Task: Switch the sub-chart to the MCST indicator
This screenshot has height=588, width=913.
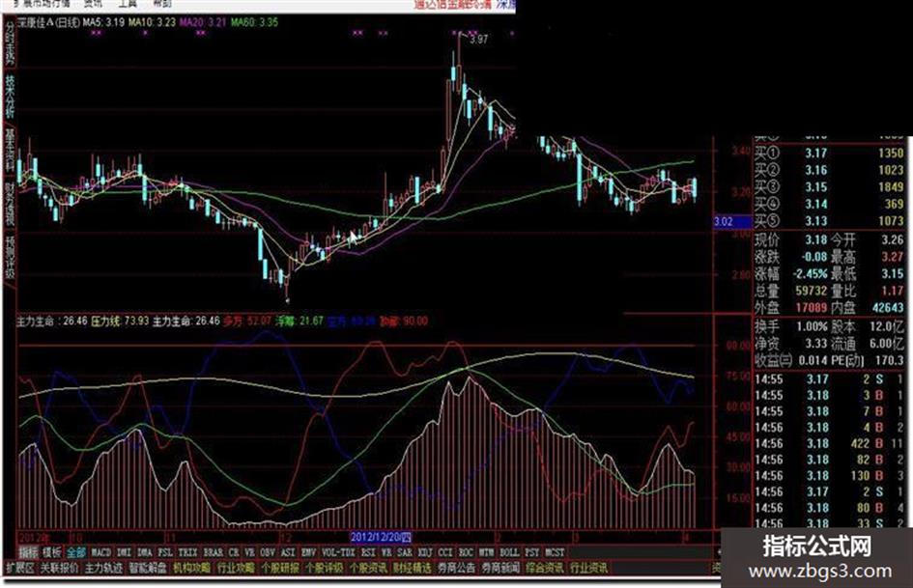Action: (555, 552)
